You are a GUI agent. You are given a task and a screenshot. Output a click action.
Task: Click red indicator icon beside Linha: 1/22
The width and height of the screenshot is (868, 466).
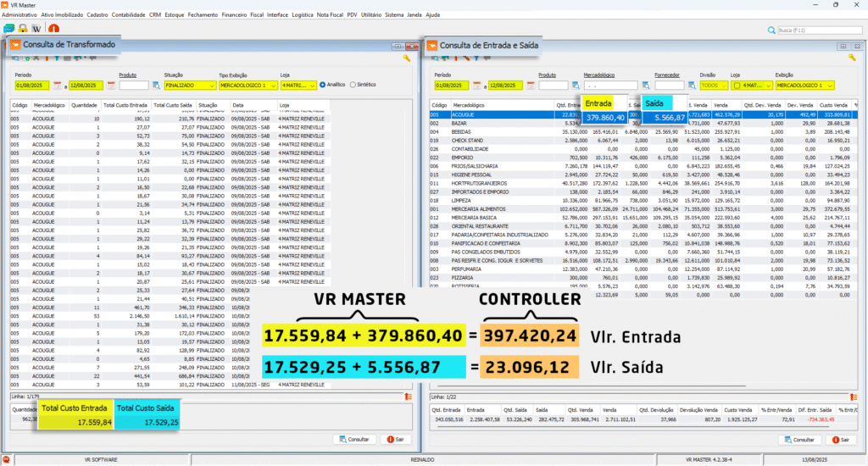coord(853,397)
